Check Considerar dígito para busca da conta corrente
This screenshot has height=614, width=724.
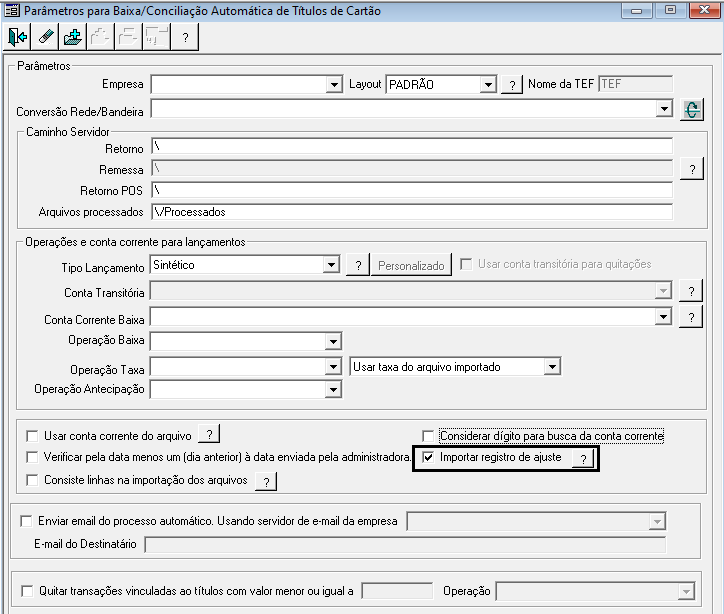coord(428,436)
